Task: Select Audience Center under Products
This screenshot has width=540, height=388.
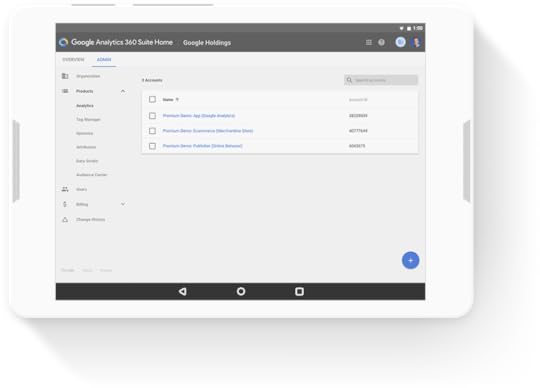Action: pyautogui.click(x=92, y=175)
